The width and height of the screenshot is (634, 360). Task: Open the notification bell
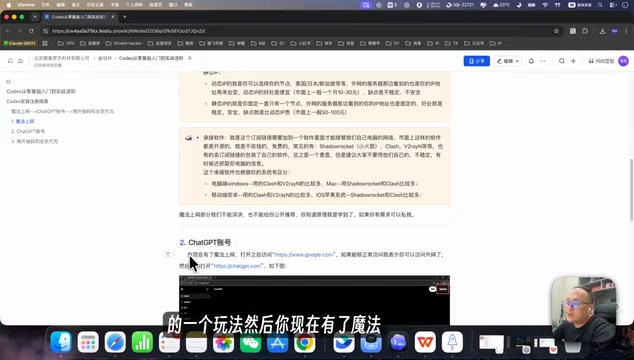coord(531,61)
